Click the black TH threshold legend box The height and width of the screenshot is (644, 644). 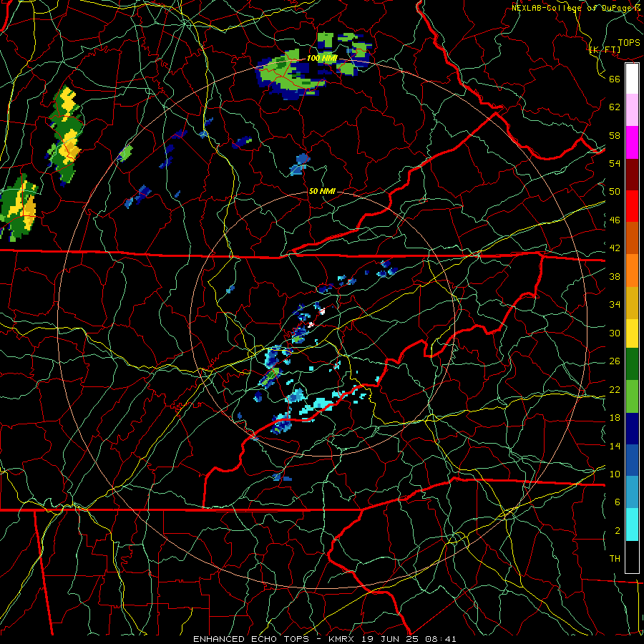(x=632, y=557)
